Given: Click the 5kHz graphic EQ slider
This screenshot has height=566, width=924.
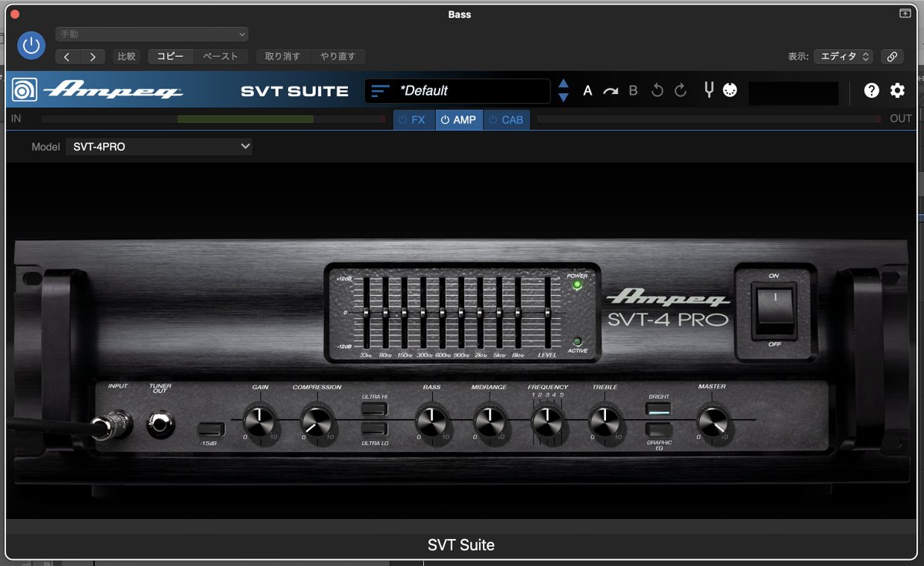Looking at the screenshot, I should pyautogui.click(x=499, y=312).
